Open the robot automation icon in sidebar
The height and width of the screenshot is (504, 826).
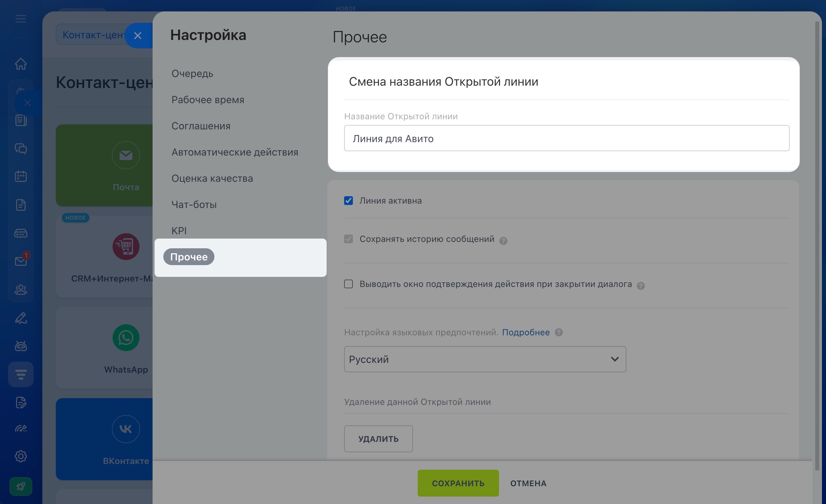(x=21, y=346)
